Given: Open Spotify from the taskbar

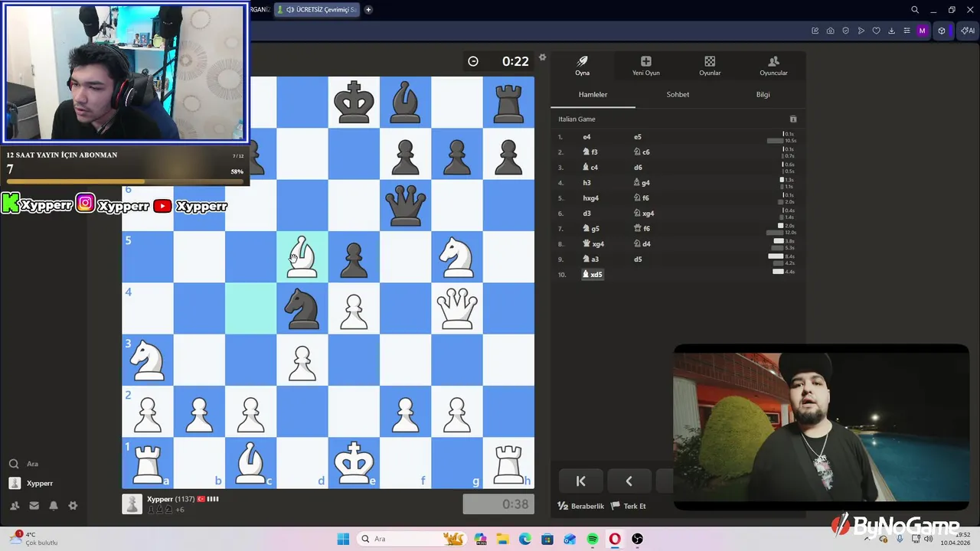Looking at the screenshot, I should (x=593, y=539).
